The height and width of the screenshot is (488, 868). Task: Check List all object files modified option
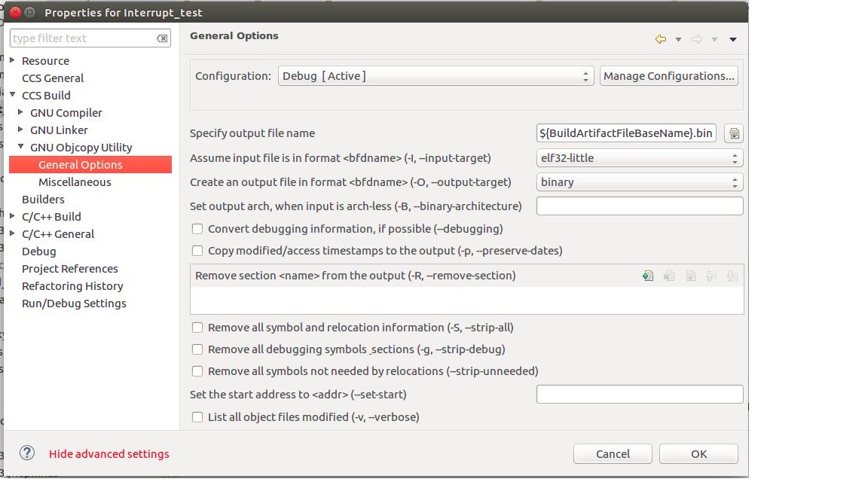tap(197, 417)
